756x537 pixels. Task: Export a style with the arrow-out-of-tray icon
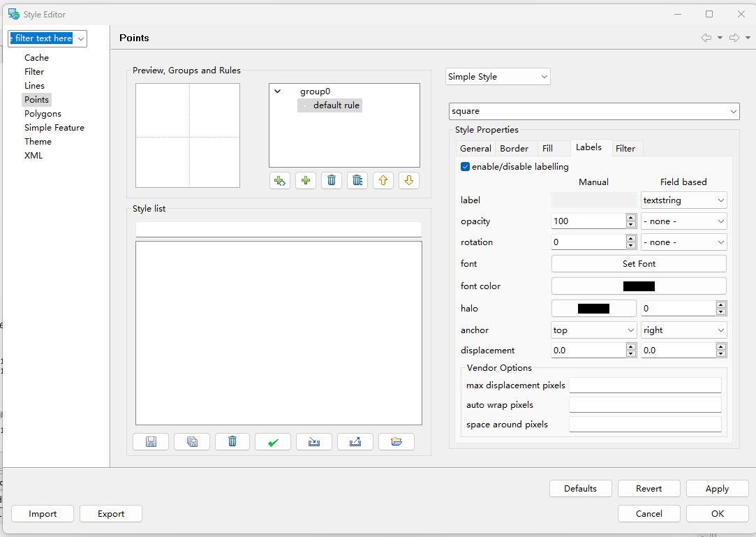tap(355, 441)
